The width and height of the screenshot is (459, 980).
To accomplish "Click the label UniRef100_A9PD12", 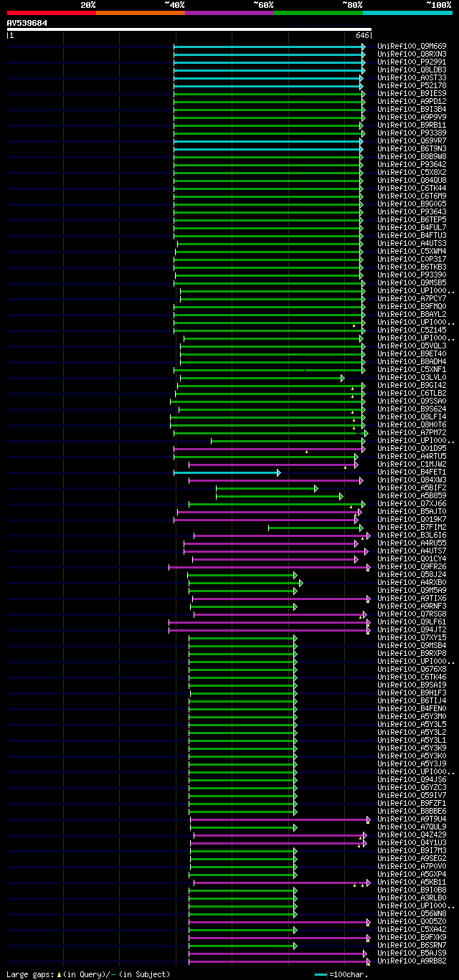I will 412,102.
